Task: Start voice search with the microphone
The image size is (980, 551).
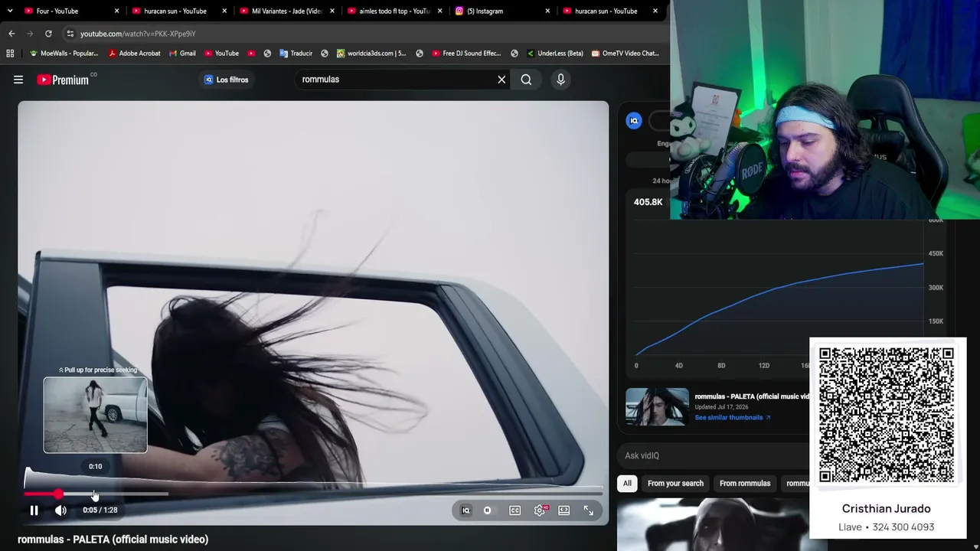Action: click(x=560, y=80)
